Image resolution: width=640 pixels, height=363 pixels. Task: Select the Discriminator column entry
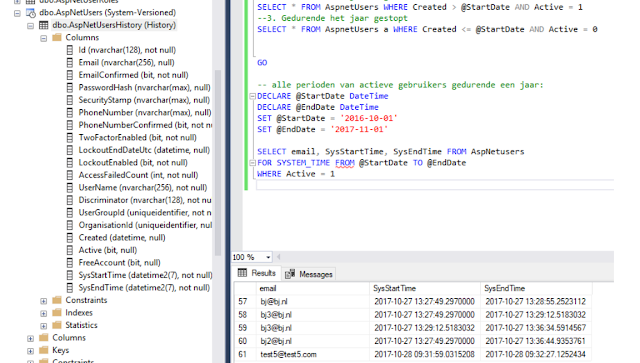coord(145,200)
